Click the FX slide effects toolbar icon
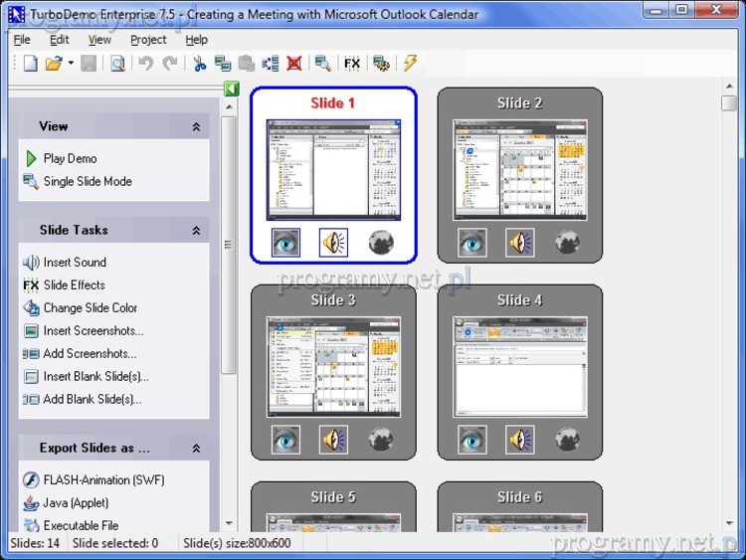 [x=351, y=64]
